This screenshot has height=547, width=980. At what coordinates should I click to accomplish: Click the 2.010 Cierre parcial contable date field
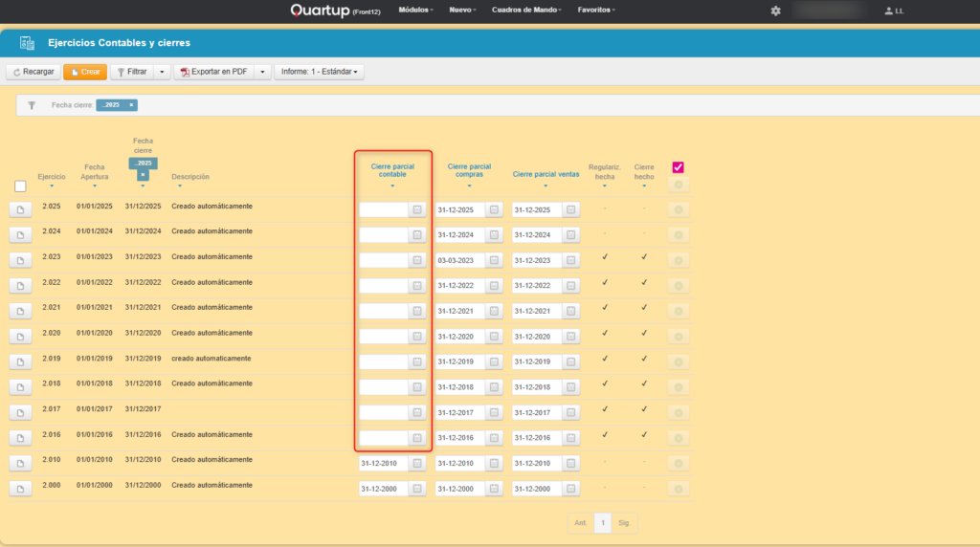[x=383, y=464]
